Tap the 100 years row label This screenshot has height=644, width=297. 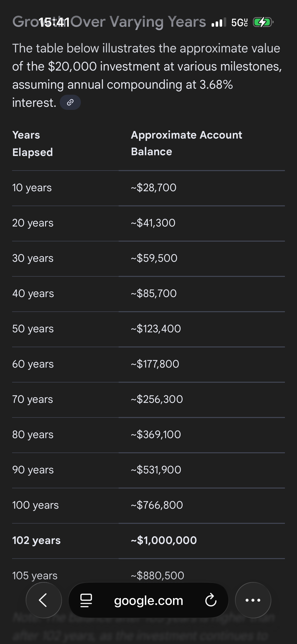pyautogui.click(x=36, y=505)
